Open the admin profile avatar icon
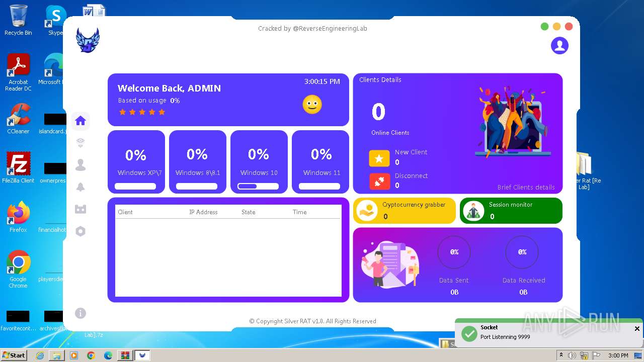This screenshot has height=362, width=644. point(559,46)
